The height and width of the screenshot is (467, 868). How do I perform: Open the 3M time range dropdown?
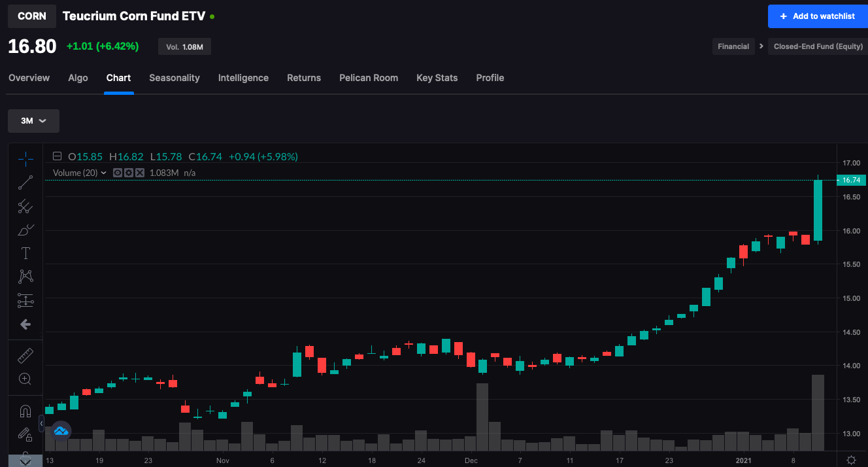click(33, 121)
